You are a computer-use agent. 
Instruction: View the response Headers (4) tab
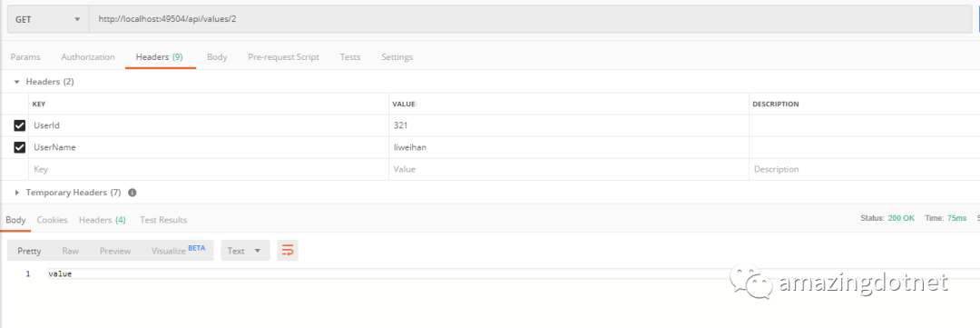point(103,220)
